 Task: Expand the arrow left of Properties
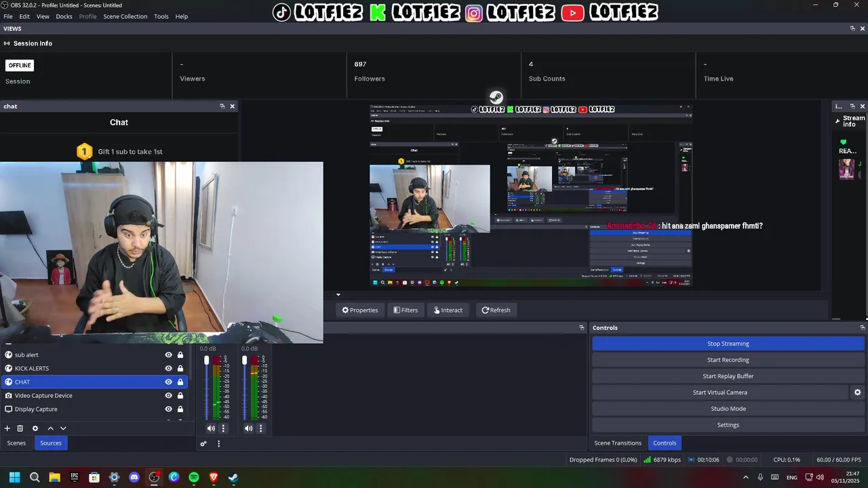tap(338, 295)
